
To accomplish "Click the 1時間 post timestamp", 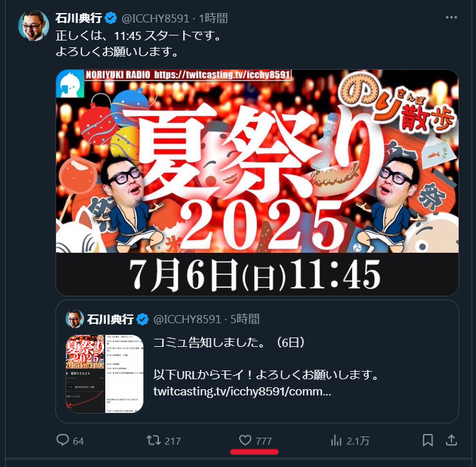I will click(x=213, y=19).
